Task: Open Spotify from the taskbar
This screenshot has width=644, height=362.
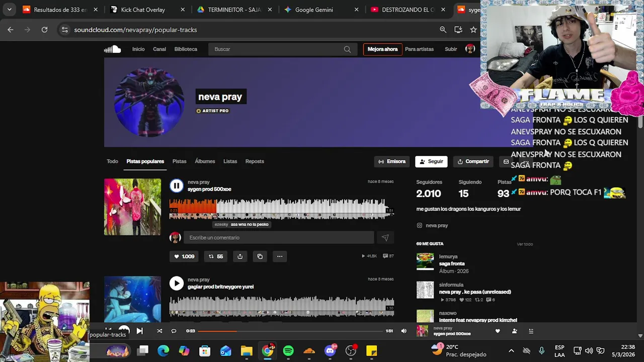Action: point(288,350)
